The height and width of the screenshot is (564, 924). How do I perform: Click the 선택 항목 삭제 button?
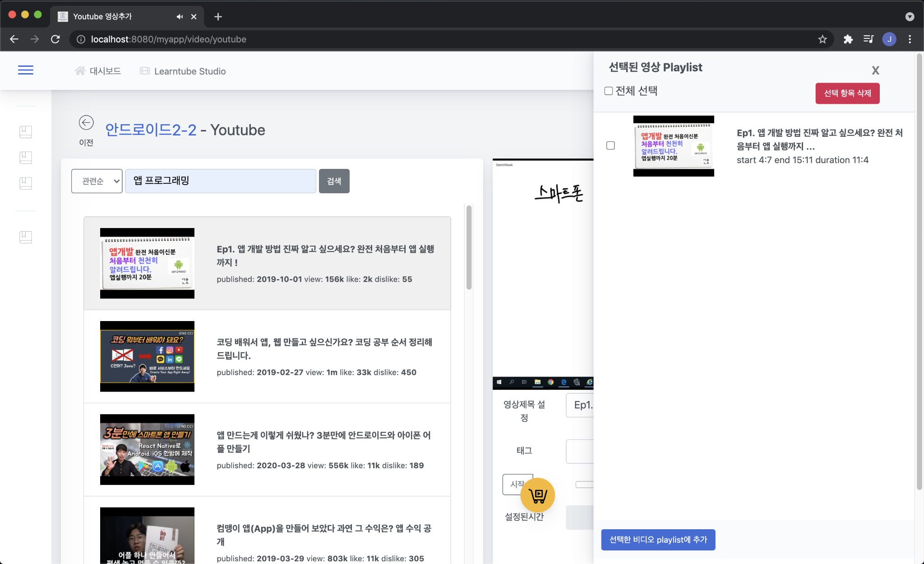[847, 93]
